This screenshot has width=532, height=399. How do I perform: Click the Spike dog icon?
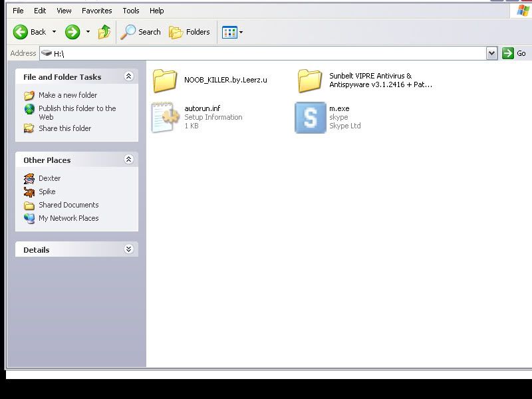29,192
